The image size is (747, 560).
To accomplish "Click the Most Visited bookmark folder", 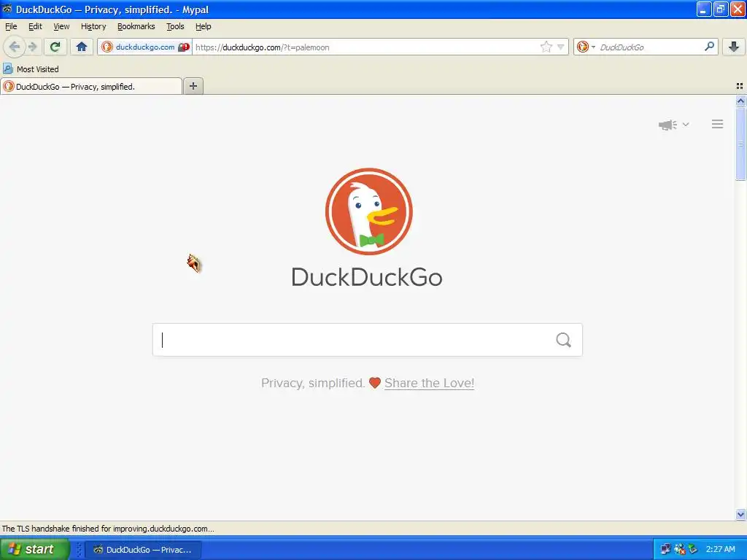I will pos(31,69).
